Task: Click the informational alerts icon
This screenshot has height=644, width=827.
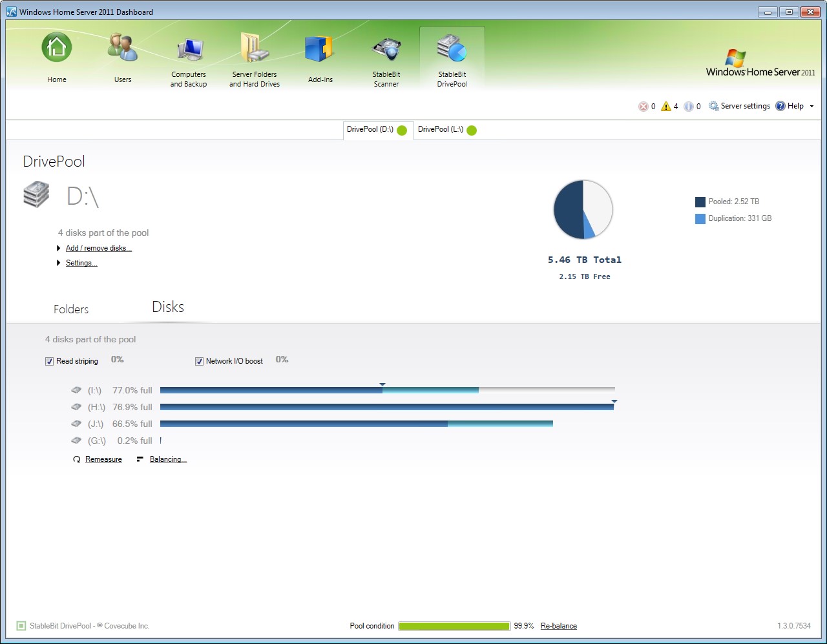Action: coord(689,107)
